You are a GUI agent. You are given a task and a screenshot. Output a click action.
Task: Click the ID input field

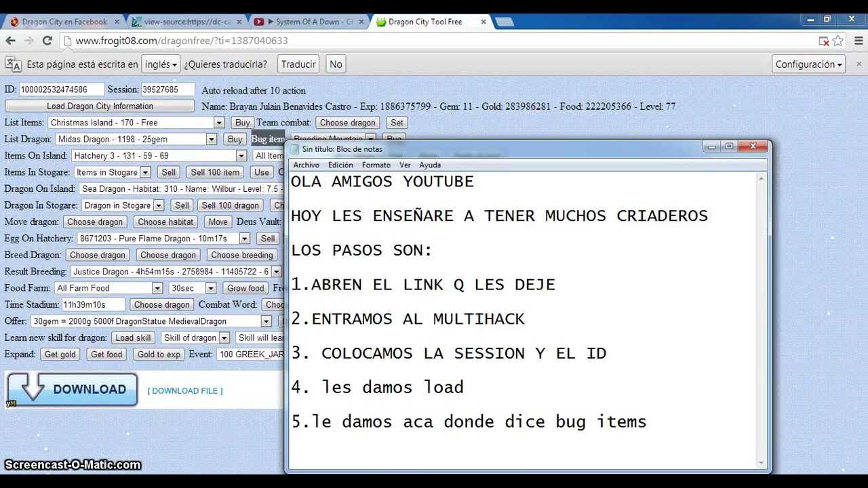pyautogui.click(x=62, y=89)
